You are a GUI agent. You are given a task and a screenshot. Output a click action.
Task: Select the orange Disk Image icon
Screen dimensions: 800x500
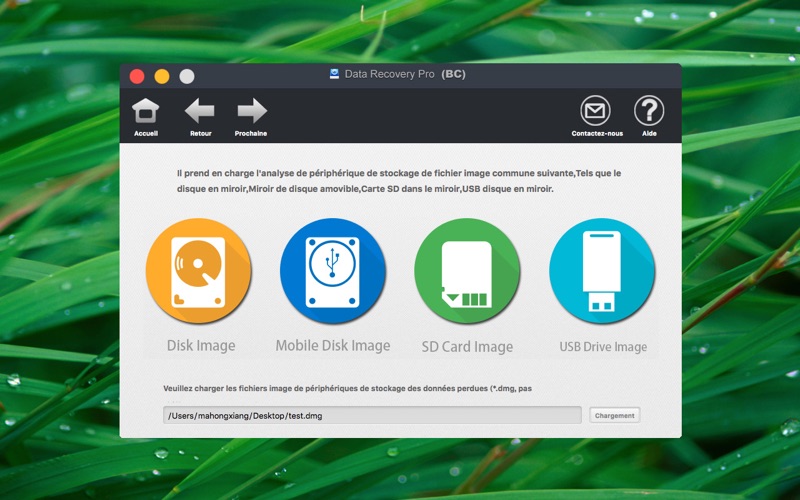tap(198, 271)
